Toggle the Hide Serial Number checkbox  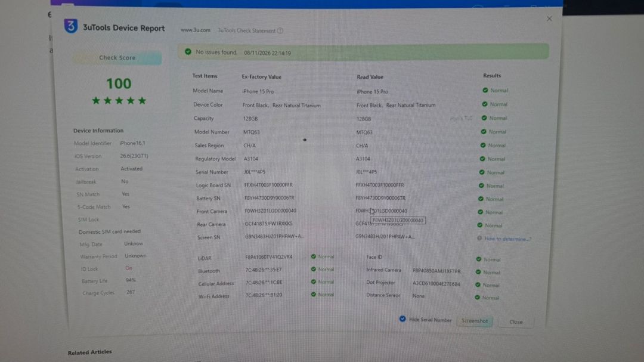[x=402, y=319]
